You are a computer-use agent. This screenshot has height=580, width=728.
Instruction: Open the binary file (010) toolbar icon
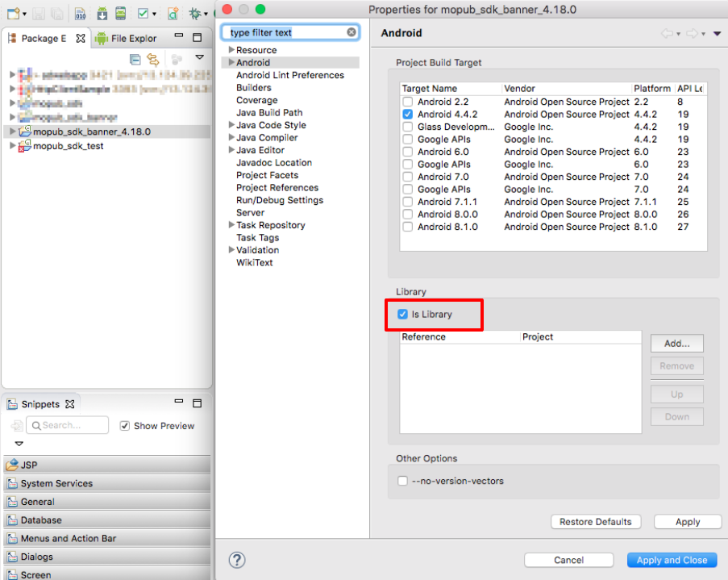click(81, 14)
